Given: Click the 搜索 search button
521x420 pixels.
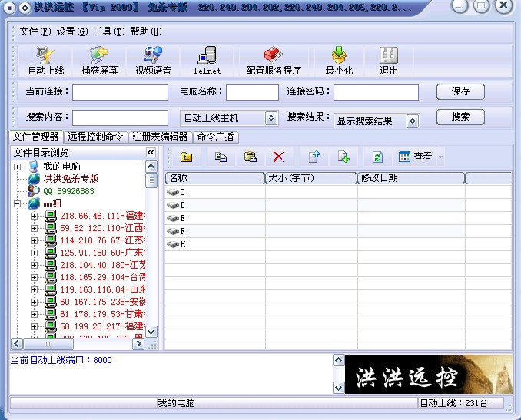Looking at the screenshot, I should (460, 117).
